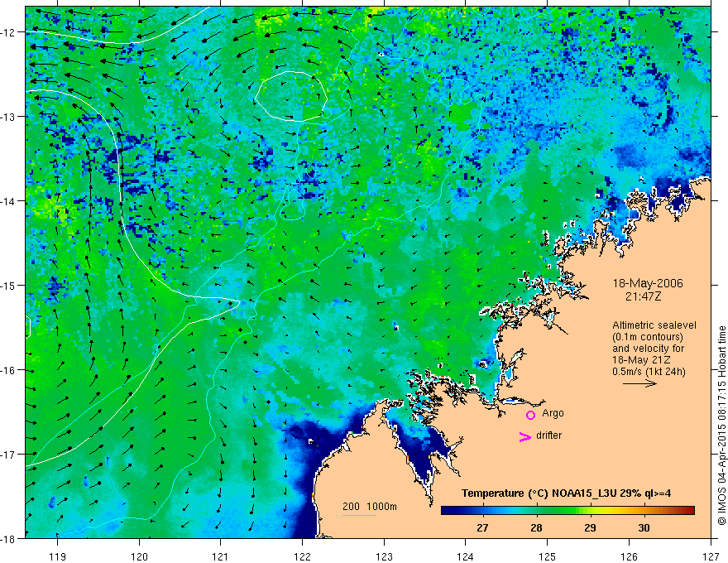Click the '200 1000m' depth contour label

pyautogui.click(x=370, y=507)
